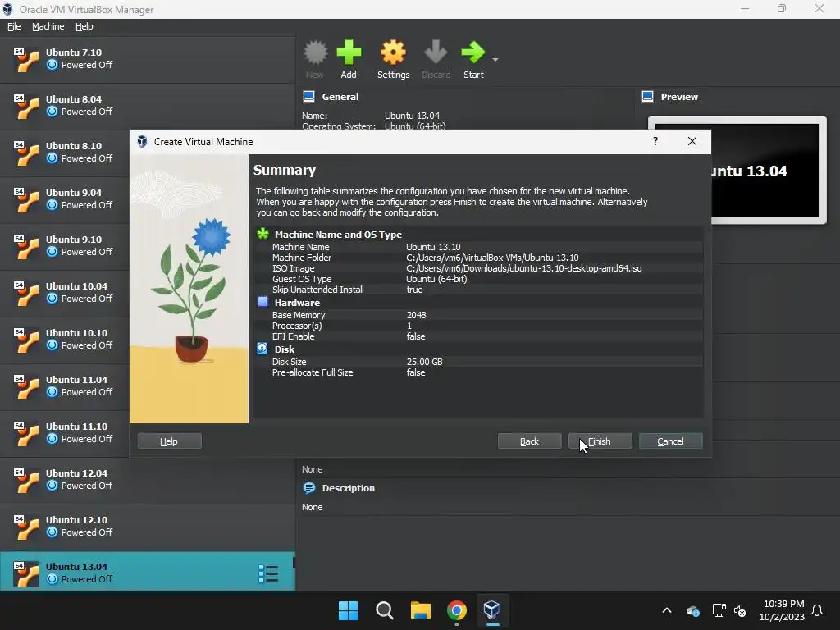Select Ubuntu 12.10 name in VM list
This screenshot has height=630, width=840.
click(x=76, y=520)
